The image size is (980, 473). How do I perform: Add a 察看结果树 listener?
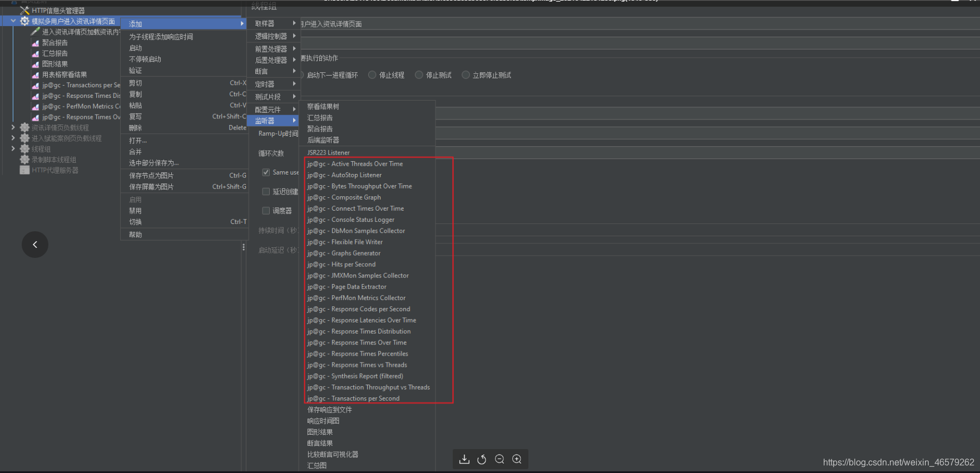coord(368,106)
